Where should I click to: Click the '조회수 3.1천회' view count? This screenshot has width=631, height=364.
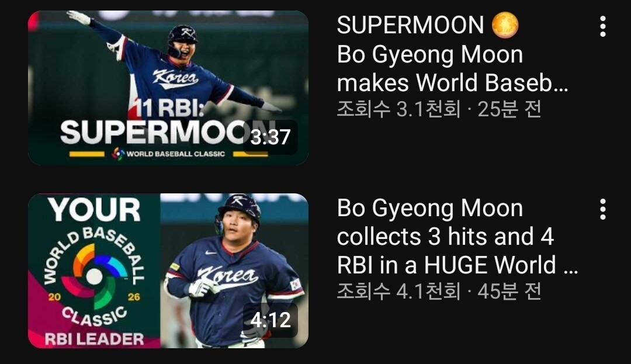pos(398,109)
